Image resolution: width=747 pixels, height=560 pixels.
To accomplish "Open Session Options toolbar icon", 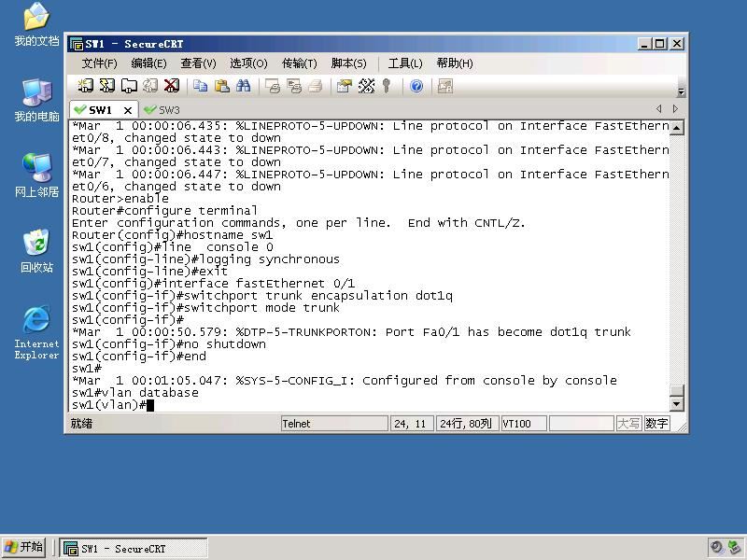I will (x=345, y=86).
